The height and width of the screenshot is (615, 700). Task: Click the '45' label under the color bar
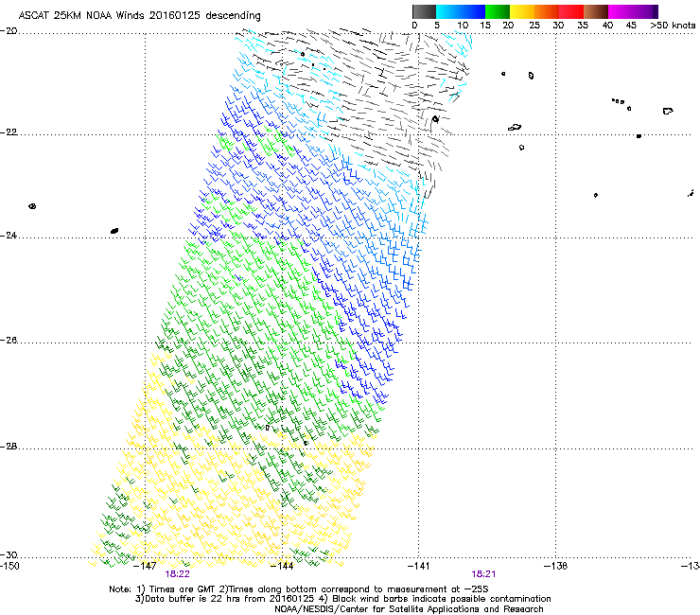tap(631, 26)
